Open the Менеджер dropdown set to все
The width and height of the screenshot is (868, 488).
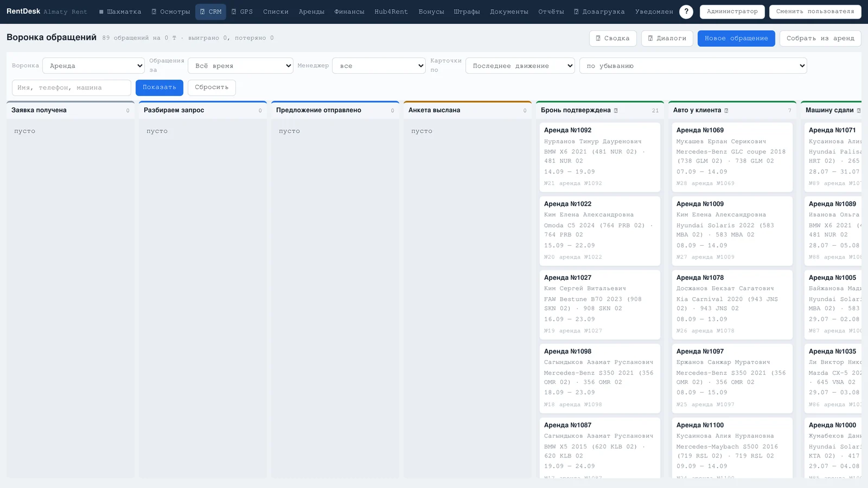click(x=379, y=66)
